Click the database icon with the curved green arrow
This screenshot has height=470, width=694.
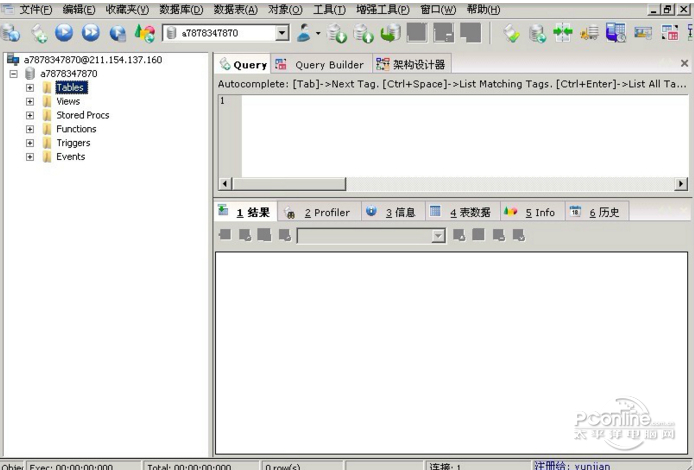point(390,33)
